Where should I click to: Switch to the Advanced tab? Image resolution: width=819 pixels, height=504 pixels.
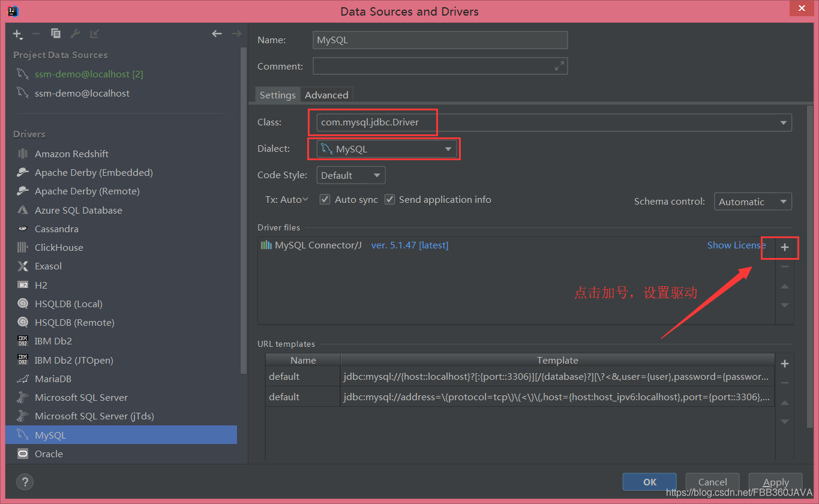click(326, 95)
